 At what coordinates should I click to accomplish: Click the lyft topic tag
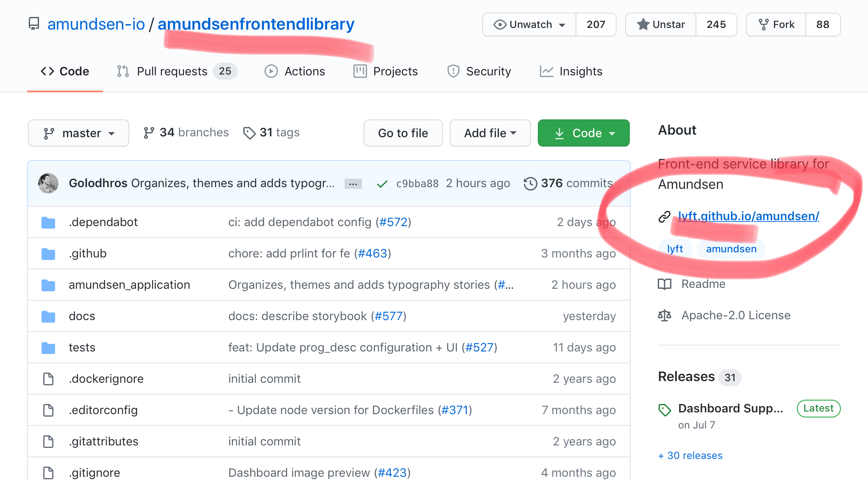[675, 249]
